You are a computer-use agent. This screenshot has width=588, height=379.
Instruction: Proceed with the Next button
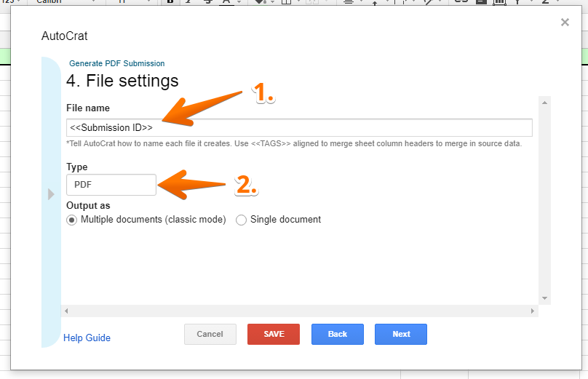coord(401,334)
